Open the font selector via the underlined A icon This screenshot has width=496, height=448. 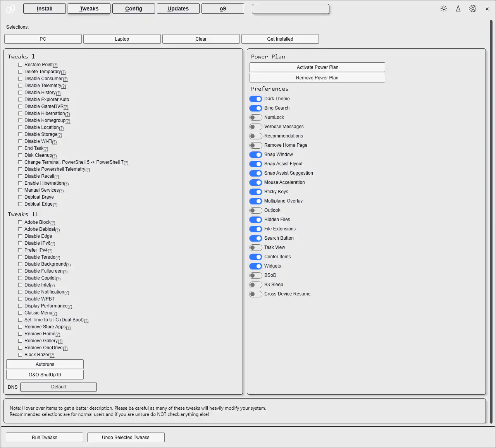tap(458, 8)
